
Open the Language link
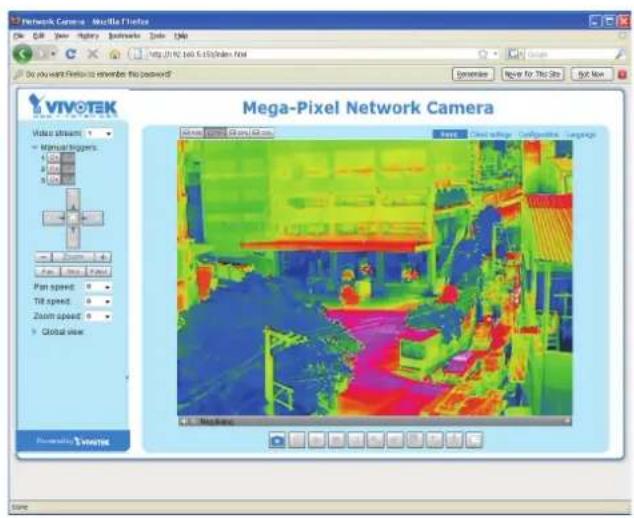click(581, 134)
